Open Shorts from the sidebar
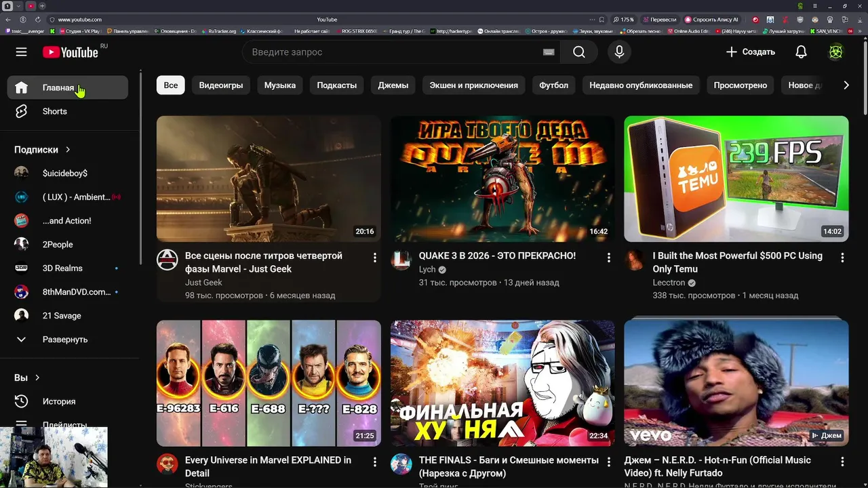The width and height of the screenshot is (868, 488). [x=67, y=111]
